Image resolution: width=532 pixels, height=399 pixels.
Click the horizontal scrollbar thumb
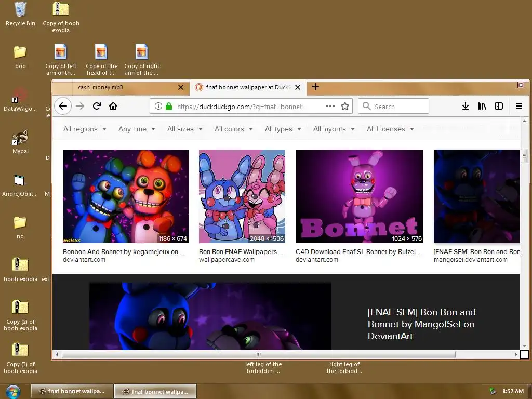click(259, 354)
